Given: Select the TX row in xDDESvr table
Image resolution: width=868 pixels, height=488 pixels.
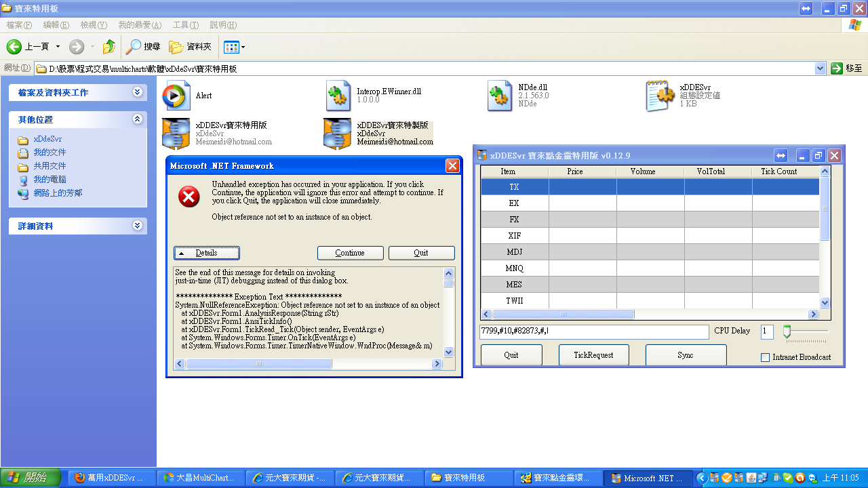Looking at the screenshot, I should pyautogui.click(x=650, y=186).
